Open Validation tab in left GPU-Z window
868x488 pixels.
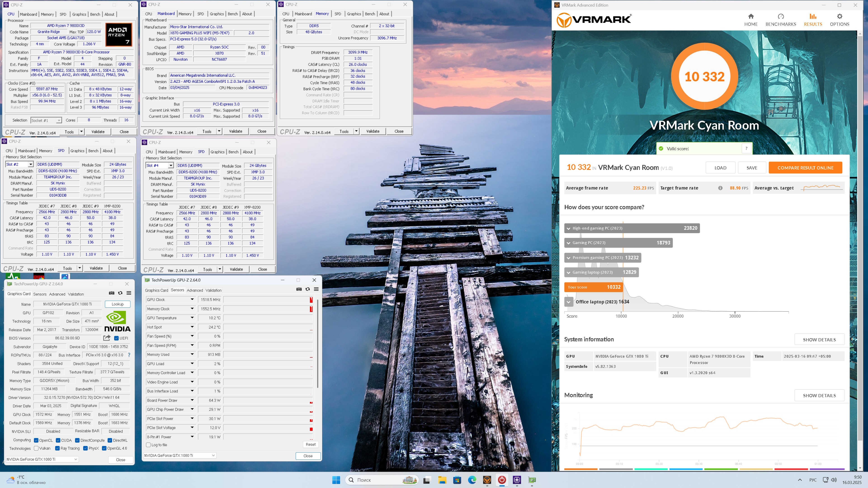tap(76, 294)
